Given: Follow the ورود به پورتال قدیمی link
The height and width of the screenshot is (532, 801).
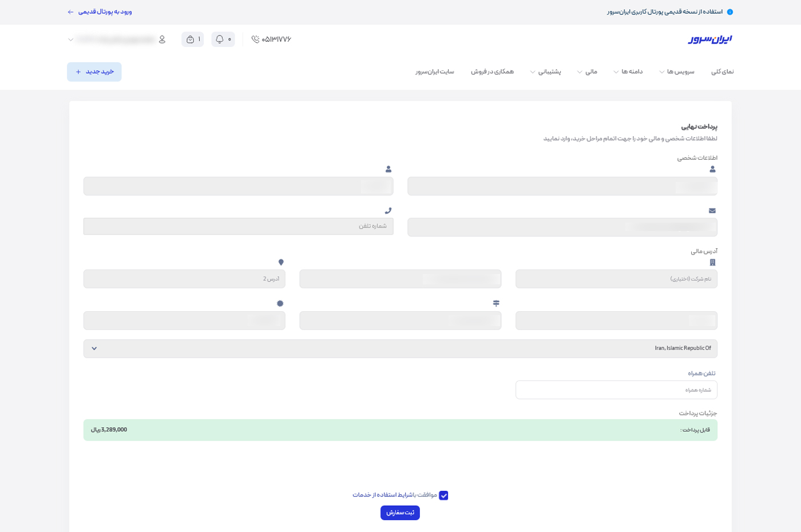Looking at the screenshot, I should click(x=100, y=12).
